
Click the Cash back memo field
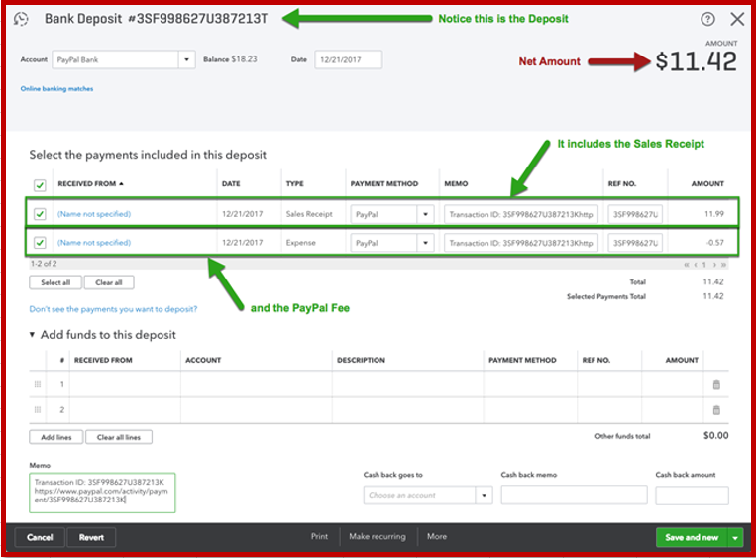click(x=574, y=496)
